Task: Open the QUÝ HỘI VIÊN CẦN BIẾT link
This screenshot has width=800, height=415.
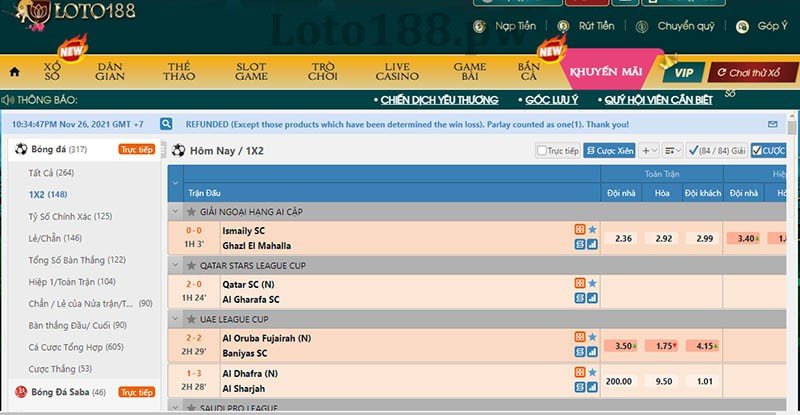Action: click(658, 100)
